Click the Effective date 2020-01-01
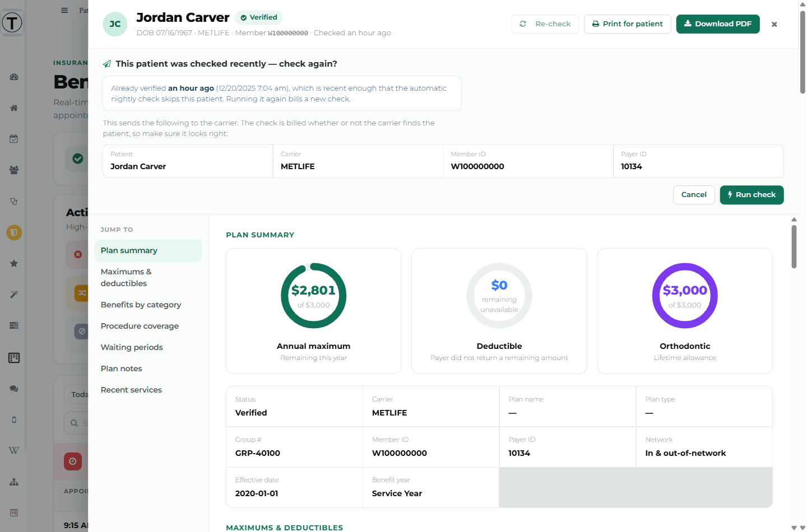The height and width of the screenshot is (532, 807). (257, 493)
